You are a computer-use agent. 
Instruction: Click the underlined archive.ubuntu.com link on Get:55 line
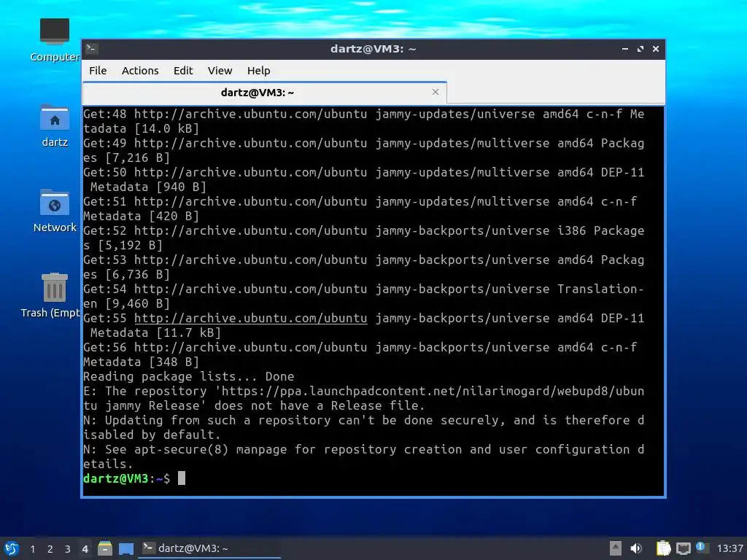click(x=251, y=318)
